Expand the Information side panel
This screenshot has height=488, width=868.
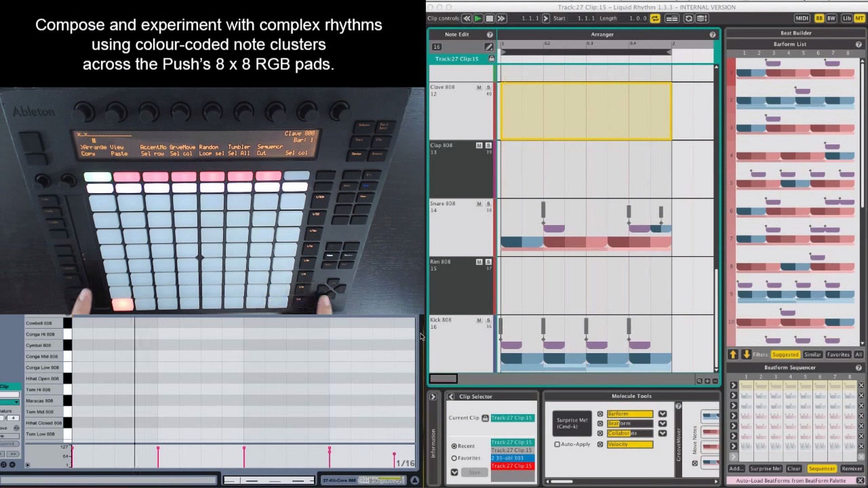click(x=433, y=397)
